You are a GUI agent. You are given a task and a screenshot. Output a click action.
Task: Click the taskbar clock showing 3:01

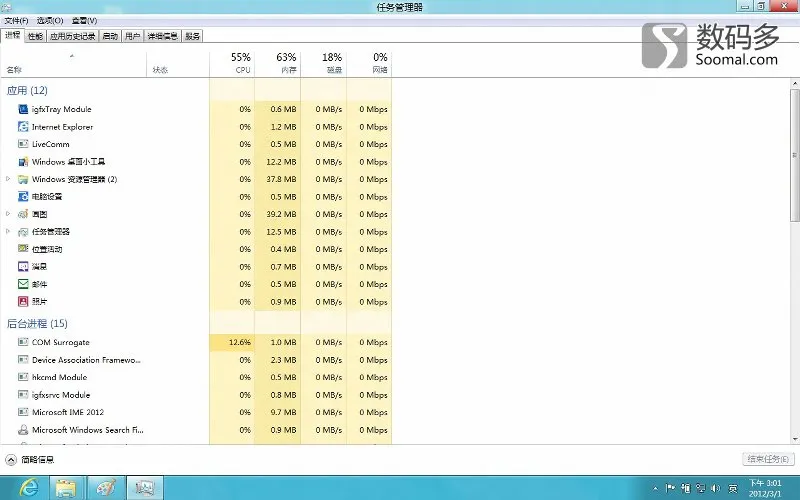[765, 488]
